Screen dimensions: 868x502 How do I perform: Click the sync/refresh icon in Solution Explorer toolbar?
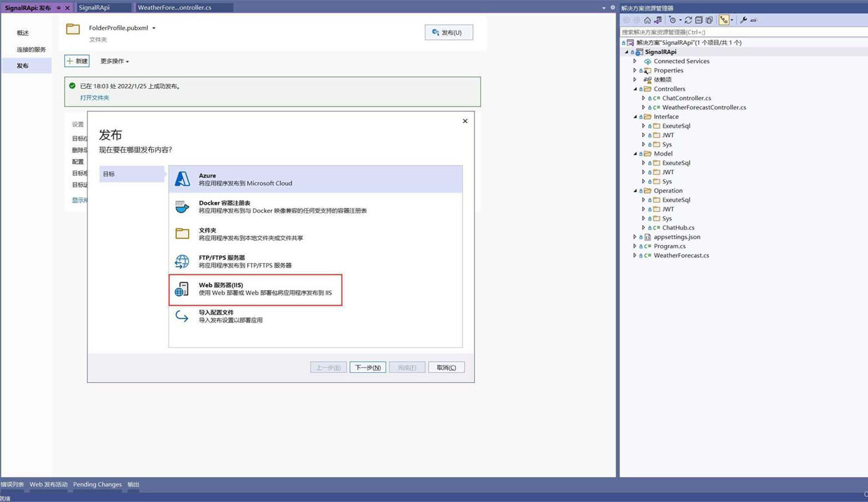688,20
